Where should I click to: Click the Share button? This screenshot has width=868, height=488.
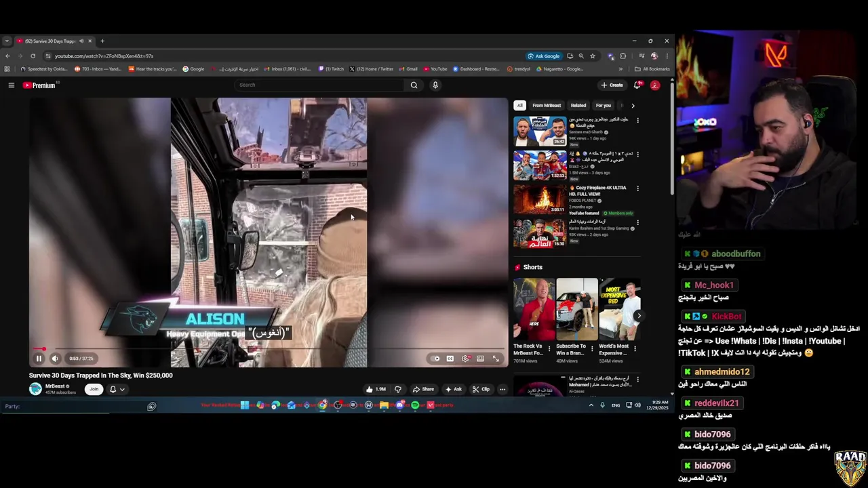click(x=423, y=389)
